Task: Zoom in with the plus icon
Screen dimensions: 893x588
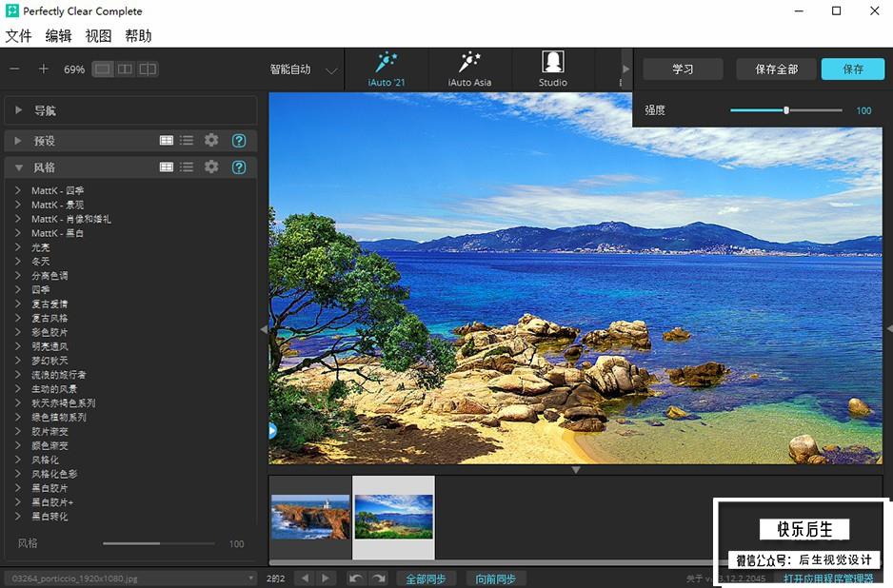Action: 43,69
